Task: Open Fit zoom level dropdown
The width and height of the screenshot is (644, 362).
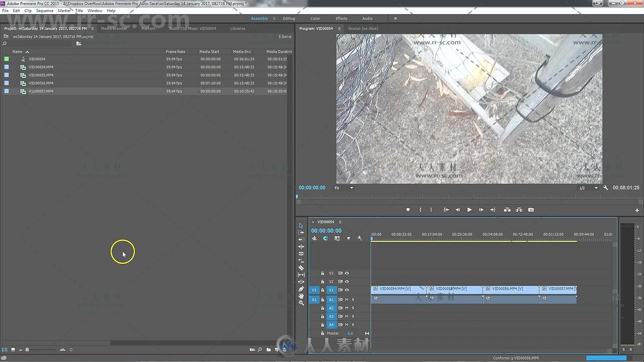Action: pyautogui.click(x=344, y=188)
